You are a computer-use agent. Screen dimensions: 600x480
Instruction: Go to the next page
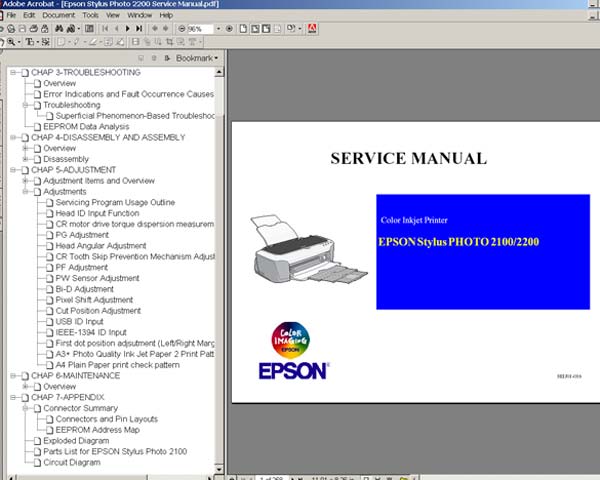point(128,29)
